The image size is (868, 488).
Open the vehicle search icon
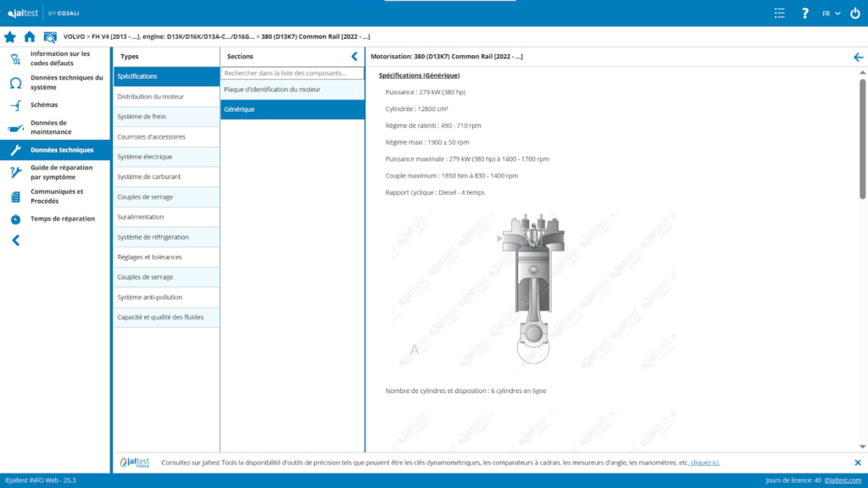50,37
